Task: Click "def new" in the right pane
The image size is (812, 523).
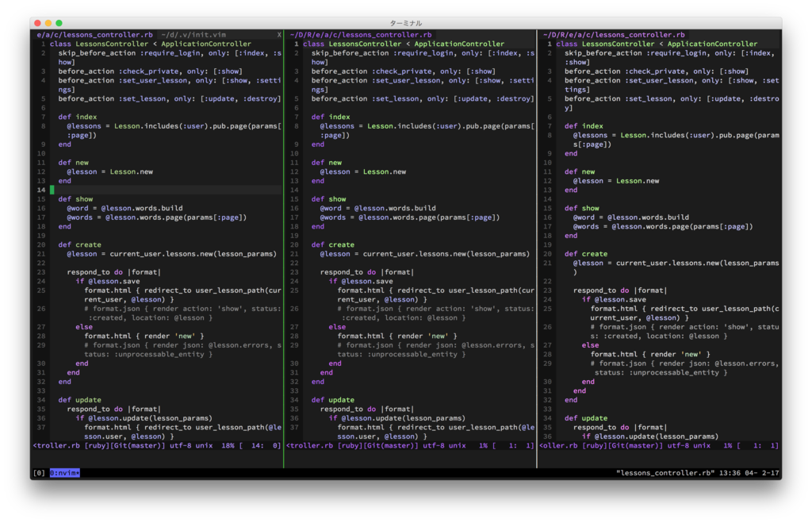Action: 580,171
